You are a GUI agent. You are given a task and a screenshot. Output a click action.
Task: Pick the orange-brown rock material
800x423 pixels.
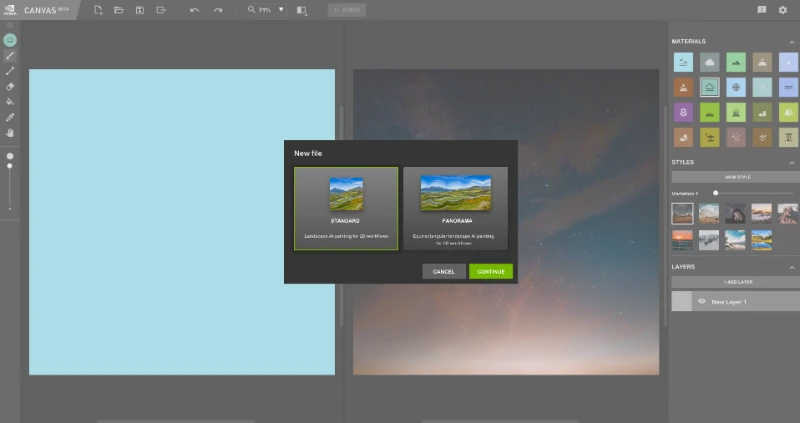(683, 137)
